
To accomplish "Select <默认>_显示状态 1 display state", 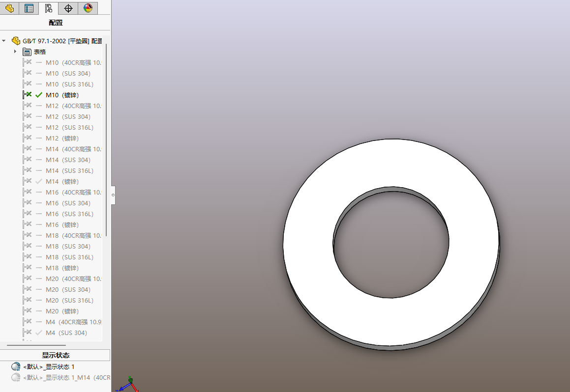I will click(49, 366).
